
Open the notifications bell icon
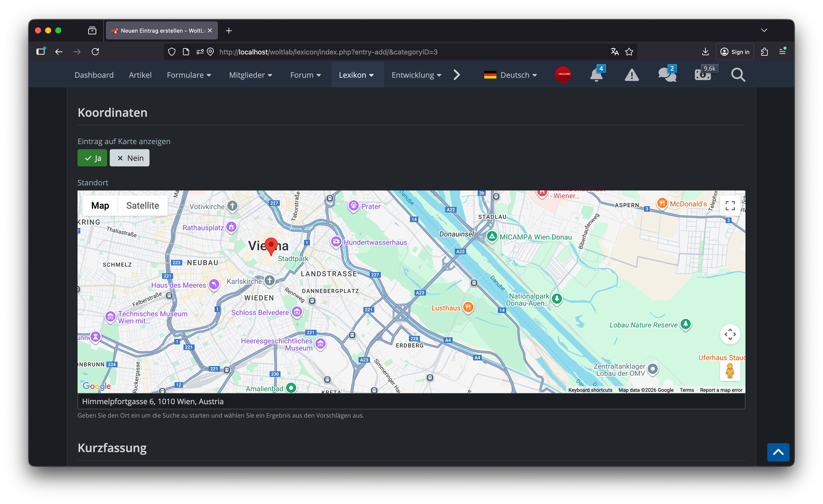[x=596, y=75]
